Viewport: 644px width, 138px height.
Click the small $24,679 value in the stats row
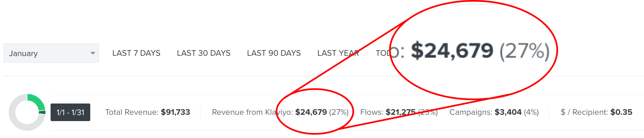coord(311,112)
